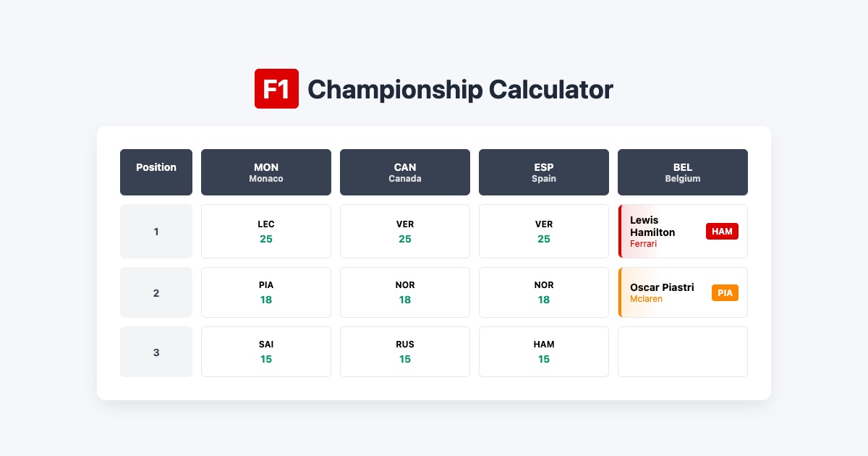Select PIA's 18-point Monaco result
The width and height of the screenshot is (868, 456).
pos(266,292)
